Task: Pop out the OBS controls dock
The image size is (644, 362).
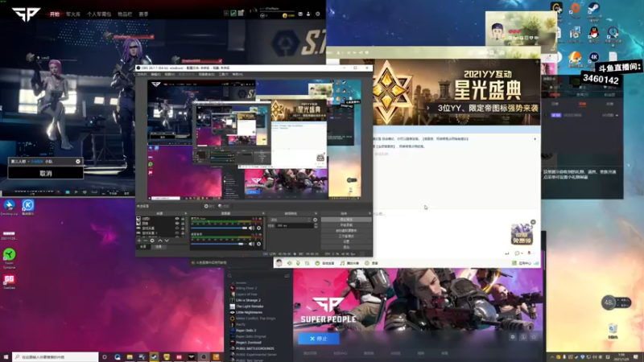Action: [369, 213]
